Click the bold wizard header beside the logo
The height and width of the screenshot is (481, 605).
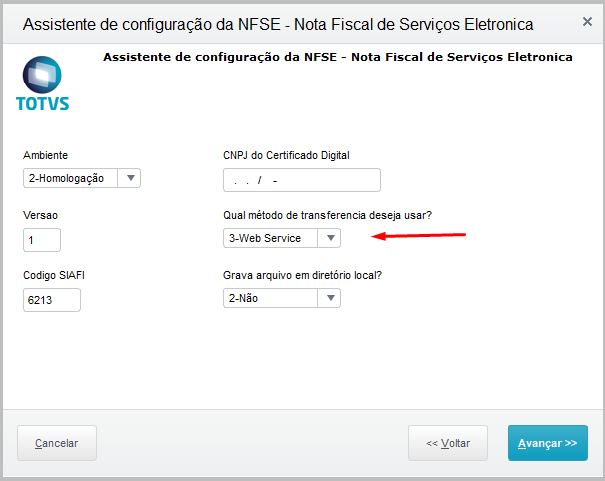pos(337,58)
